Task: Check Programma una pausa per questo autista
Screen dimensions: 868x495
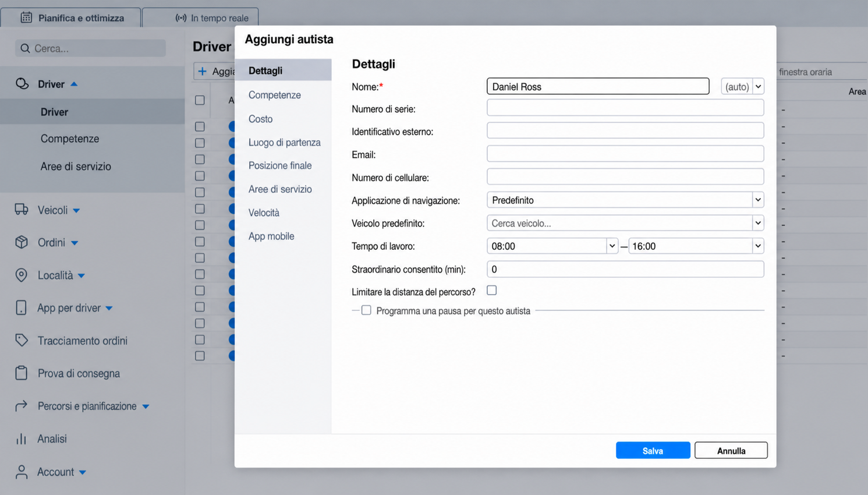Action: (366, 310)
